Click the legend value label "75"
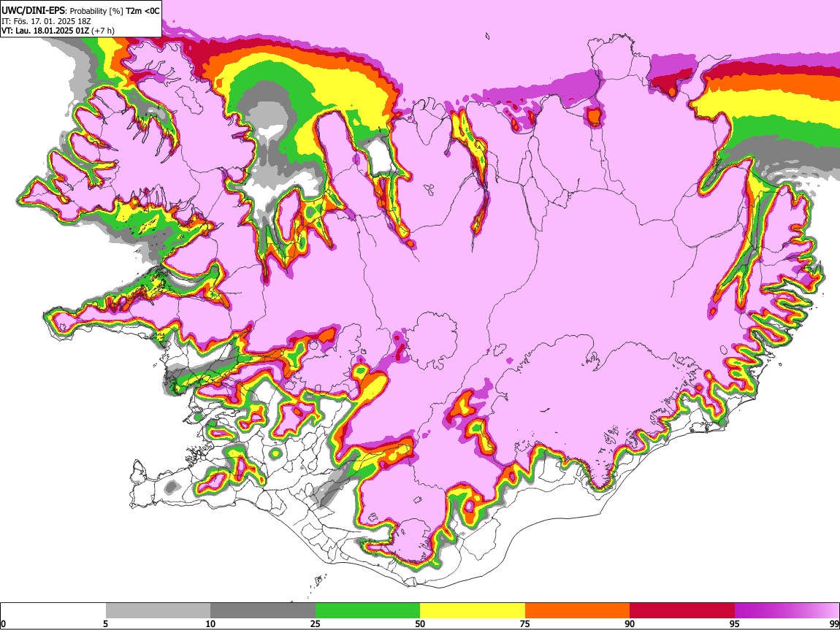 point(525,624)
